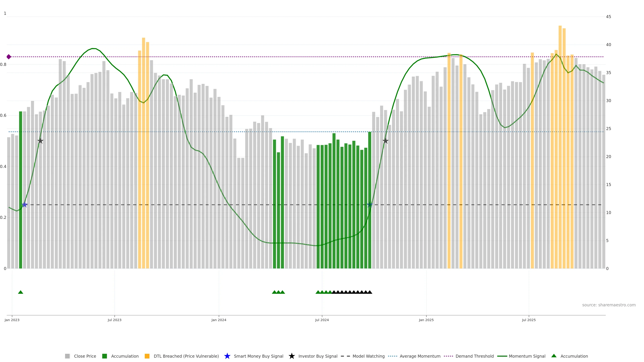The image size is (644, 362).
Task: Toggle the Momentum Signal legend entry
Action: (527, 356)
